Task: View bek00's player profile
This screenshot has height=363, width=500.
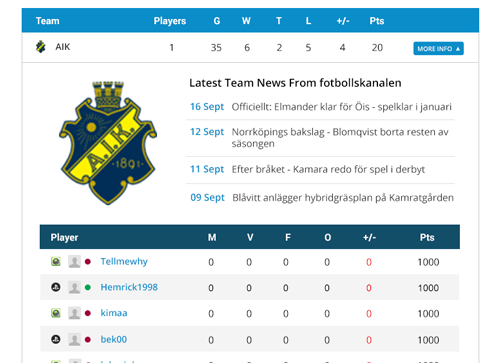Action: pos(114,339)
